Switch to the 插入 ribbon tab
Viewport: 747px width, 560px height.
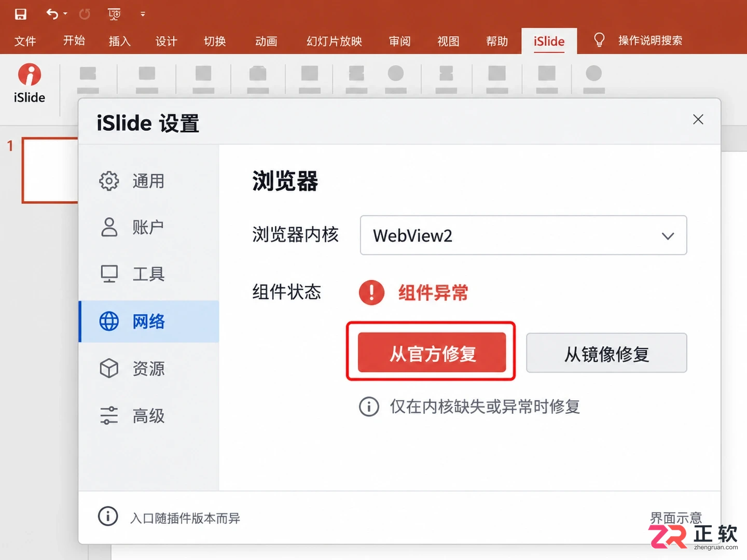[x=120, y=41]
